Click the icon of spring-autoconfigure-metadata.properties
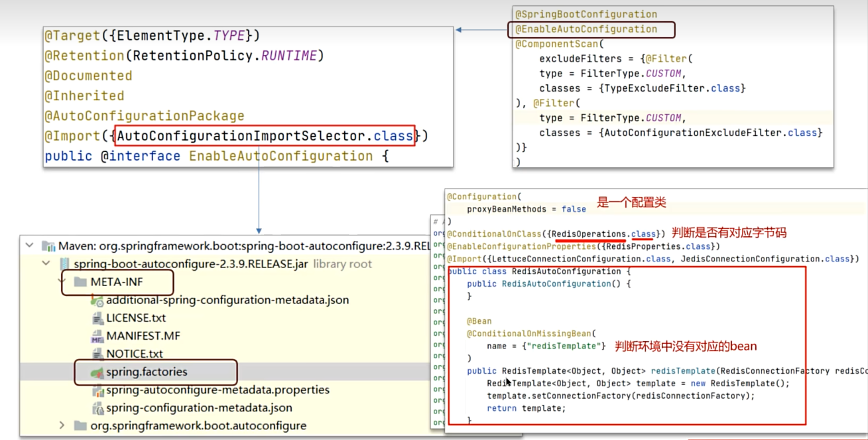Screen dimensions: 868x440 click(97, 390)
